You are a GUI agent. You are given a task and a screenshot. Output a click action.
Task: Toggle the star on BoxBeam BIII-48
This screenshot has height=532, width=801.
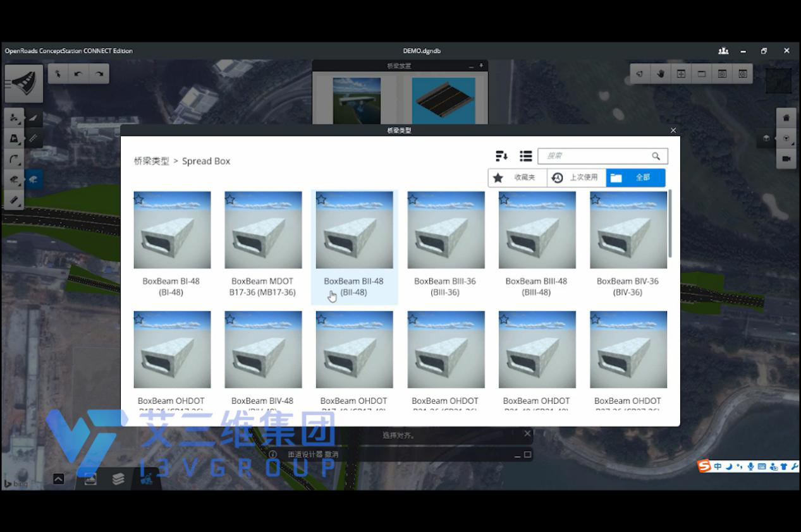(x=504, y=199)
